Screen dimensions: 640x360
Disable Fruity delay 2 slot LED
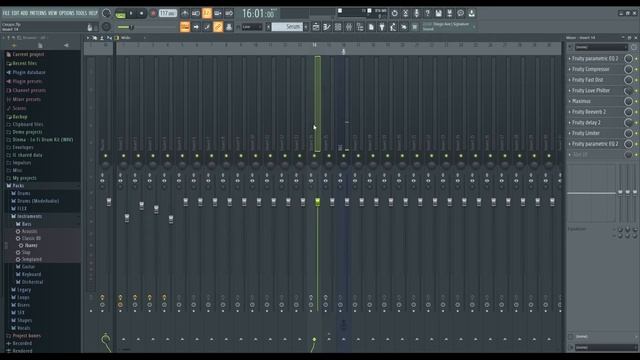636,122
